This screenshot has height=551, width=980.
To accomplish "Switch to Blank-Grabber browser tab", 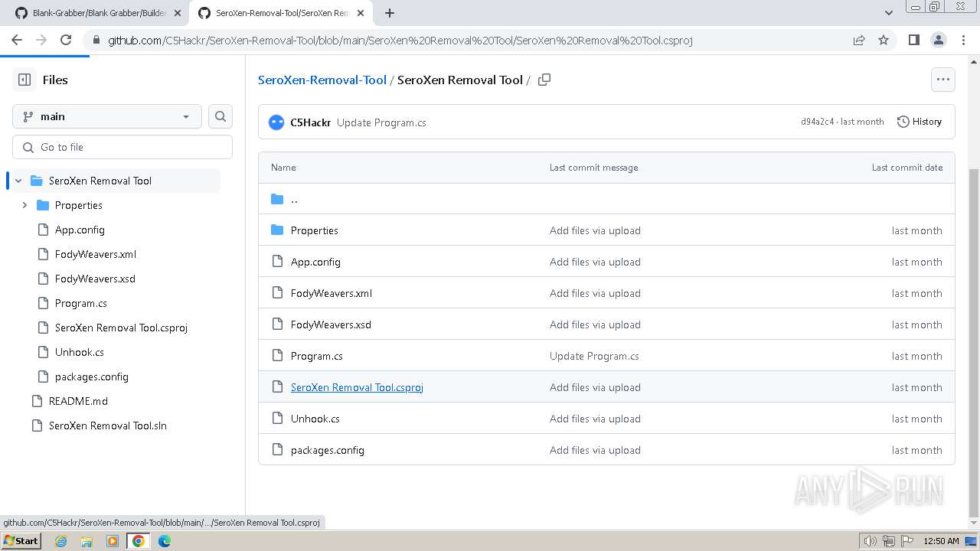I will pyautogui.click(x=98, y=13).
